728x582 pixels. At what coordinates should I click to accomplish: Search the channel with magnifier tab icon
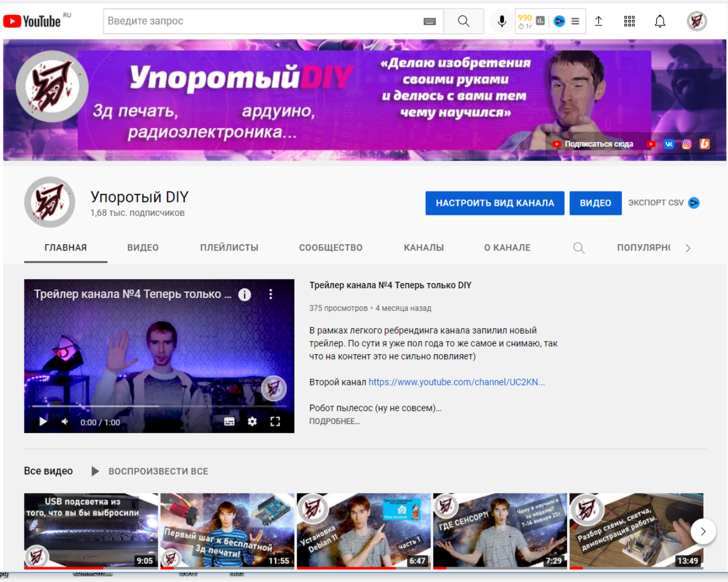point(579,248)
